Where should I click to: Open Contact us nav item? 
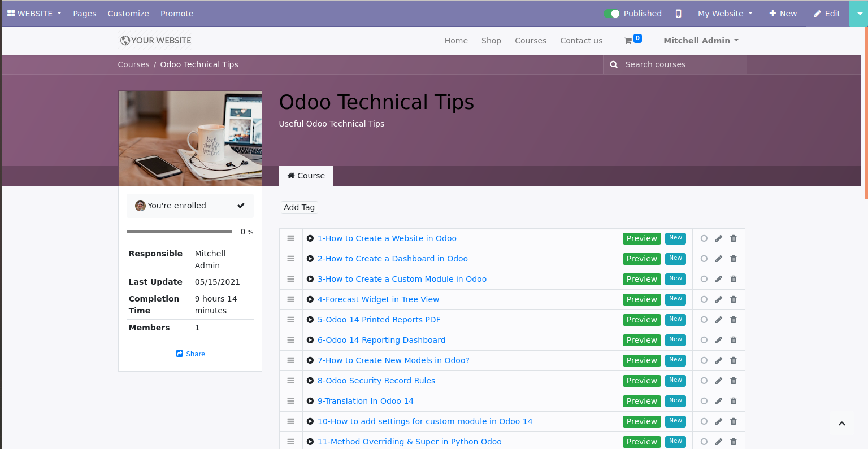coord(581,41)
